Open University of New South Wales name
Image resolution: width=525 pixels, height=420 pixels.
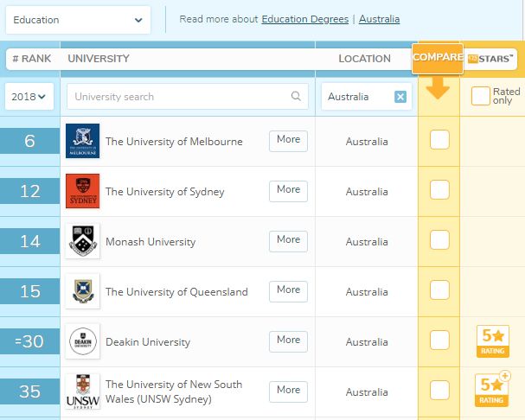[174, 391]
